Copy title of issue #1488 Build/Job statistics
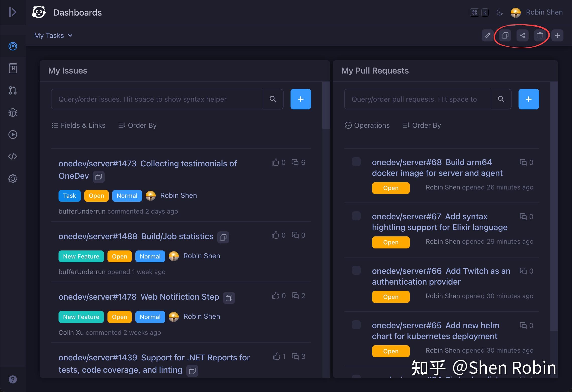Screen dimensions: 572x392 pos(223,237)
